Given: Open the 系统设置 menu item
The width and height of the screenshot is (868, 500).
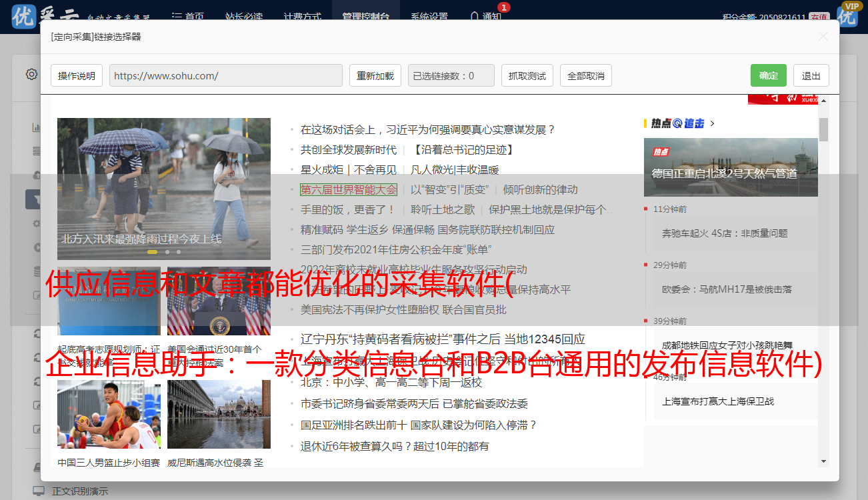Looking at the screenshot, I should click(x=429, y=16).
